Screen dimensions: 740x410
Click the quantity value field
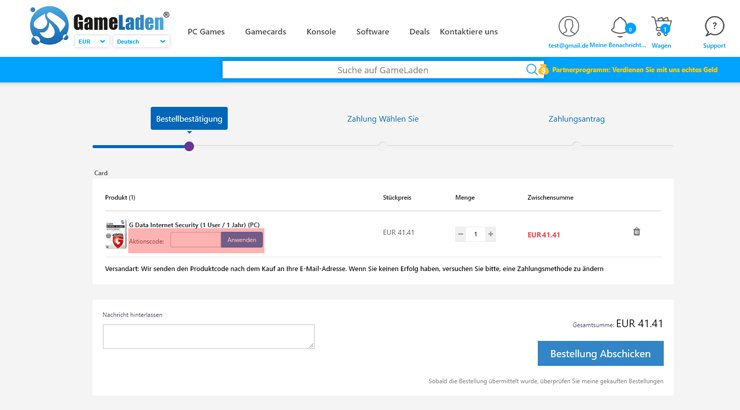click(475, 234)
